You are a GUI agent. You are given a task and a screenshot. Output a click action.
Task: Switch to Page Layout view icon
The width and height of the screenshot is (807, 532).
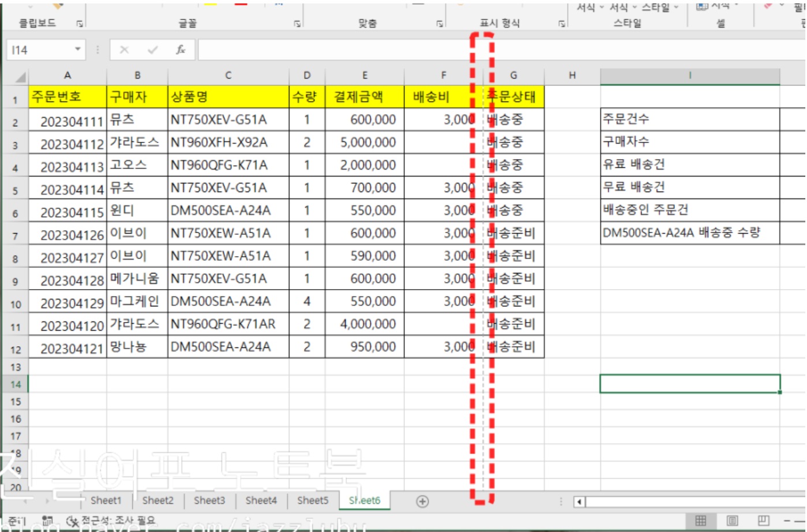[733, 521]
